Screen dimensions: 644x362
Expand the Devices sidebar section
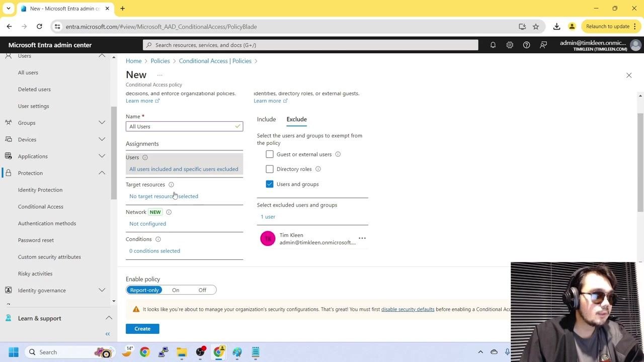point(102,139)
